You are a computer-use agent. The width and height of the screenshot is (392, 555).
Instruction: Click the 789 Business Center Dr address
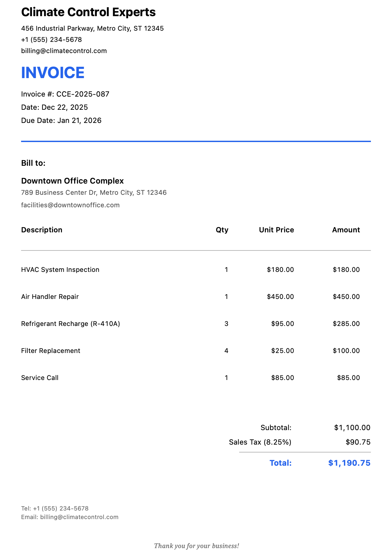pos(94,192)
